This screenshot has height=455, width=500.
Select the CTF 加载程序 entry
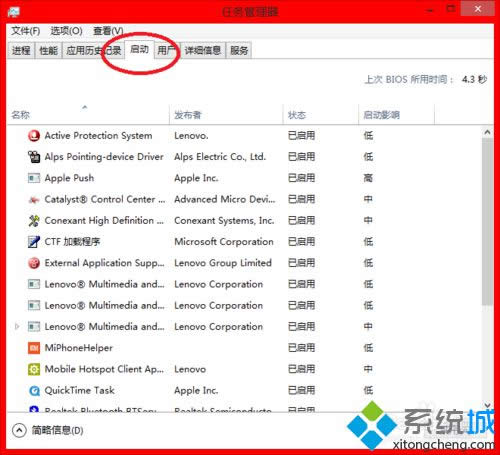click(72, 242)
